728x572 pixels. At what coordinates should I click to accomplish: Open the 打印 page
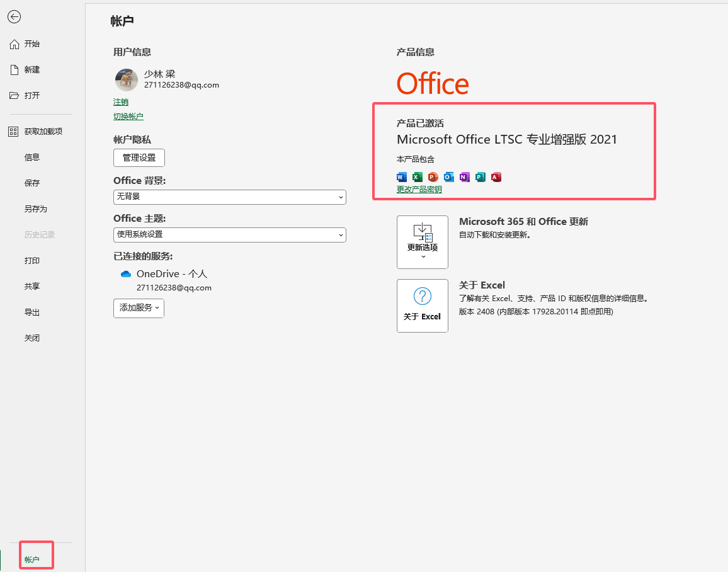[32, 260]
